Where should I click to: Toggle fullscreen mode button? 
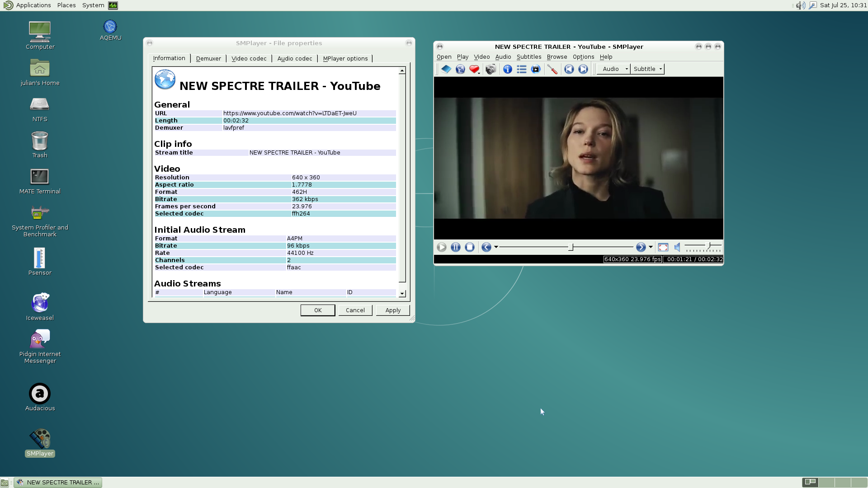coord(663,247)
